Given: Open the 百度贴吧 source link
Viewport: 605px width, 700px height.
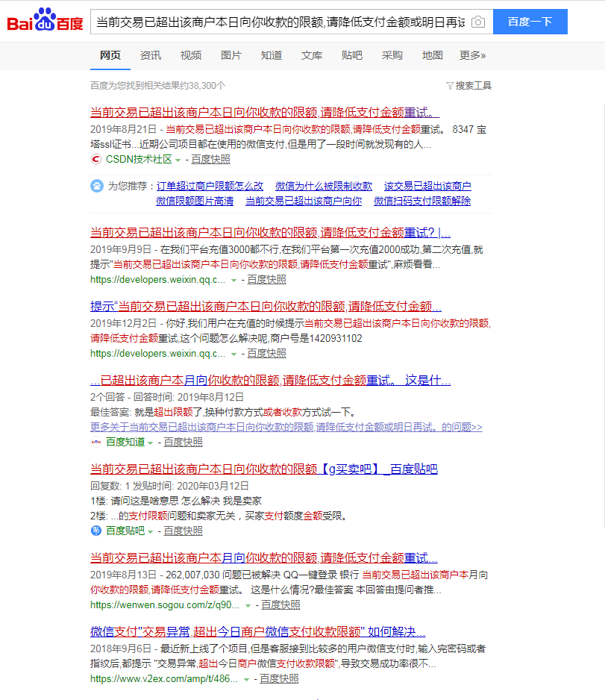Looking at the screenshot, I should [125, 531].
